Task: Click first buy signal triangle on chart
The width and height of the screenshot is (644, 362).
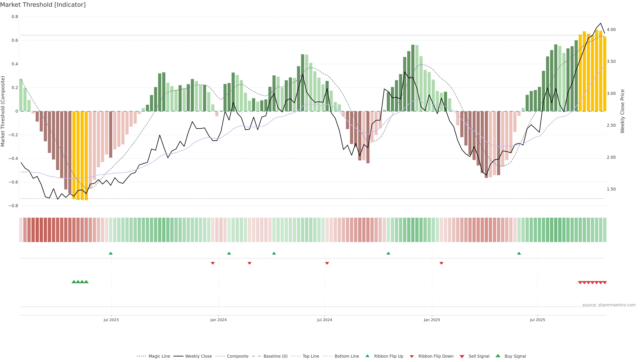Action: click(x=74, y=282)
